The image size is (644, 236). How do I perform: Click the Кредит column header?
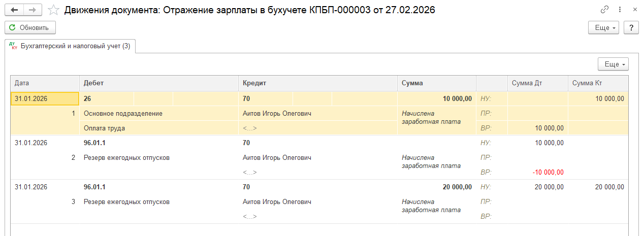coord(317,83)
